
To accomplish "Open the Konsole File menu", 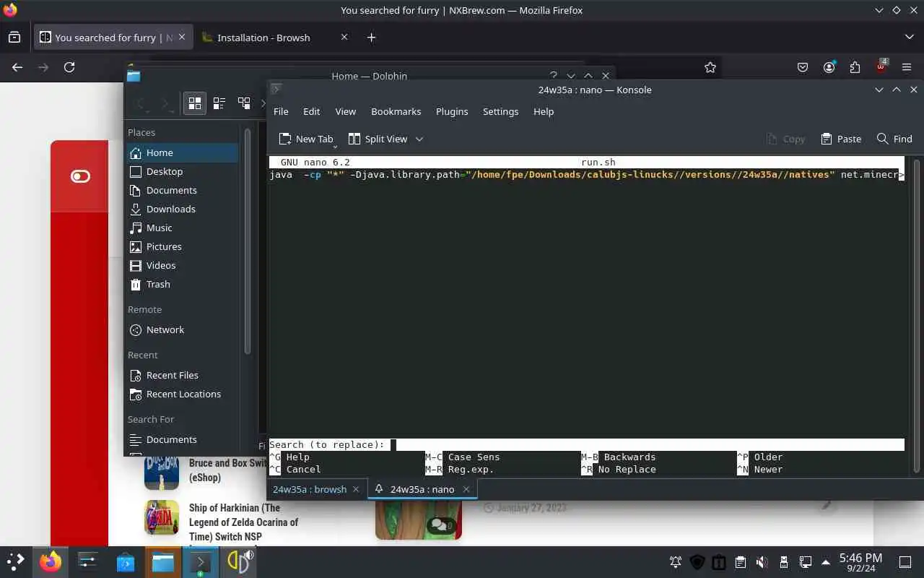I will tap(281, 111).
